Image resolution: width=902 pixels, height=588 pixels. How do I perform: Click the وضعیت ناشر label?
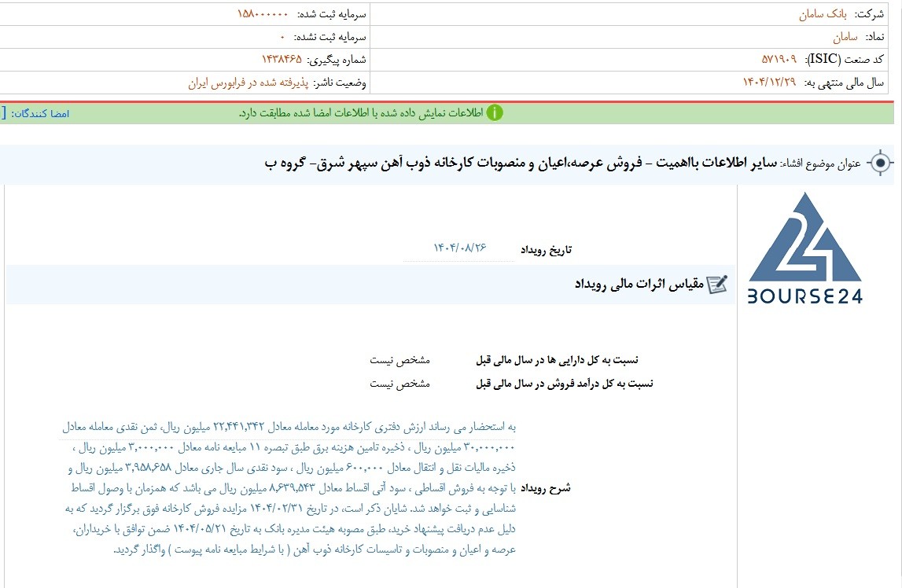[x=340, y=83]
